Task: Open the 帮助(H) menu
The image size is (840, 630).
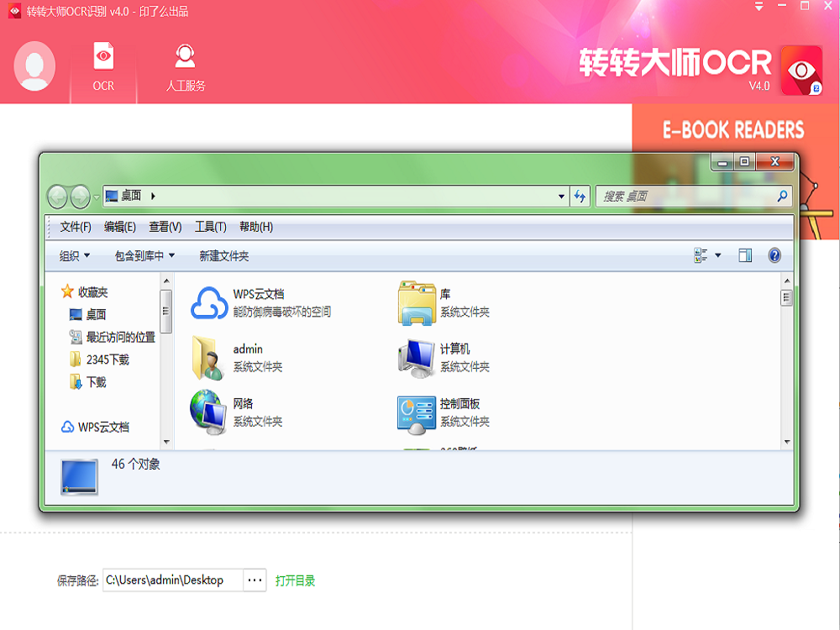Action: (256, 227)
